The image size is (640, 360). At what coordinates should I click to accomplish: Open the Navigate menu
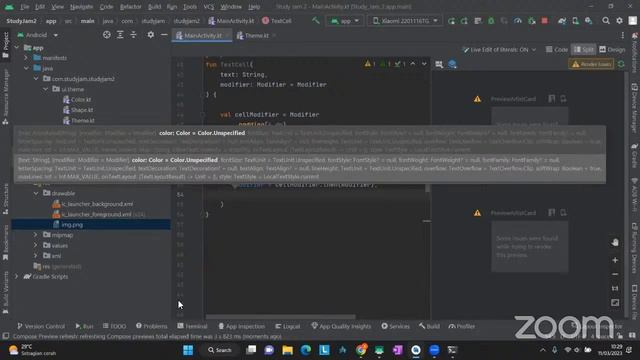click(81, 7)
